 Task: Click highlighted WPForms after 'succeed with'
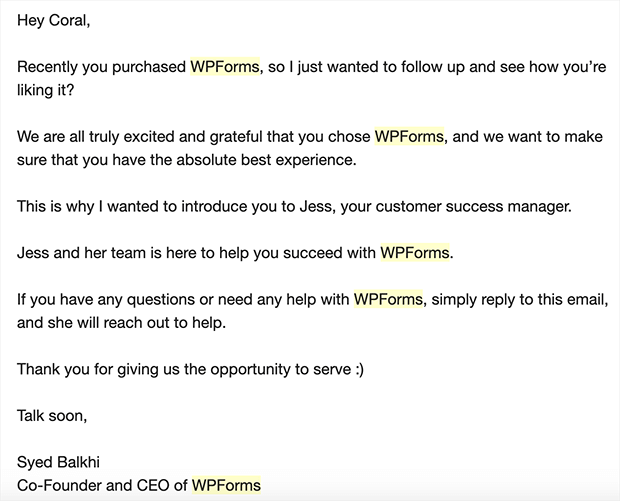(415, 252)
